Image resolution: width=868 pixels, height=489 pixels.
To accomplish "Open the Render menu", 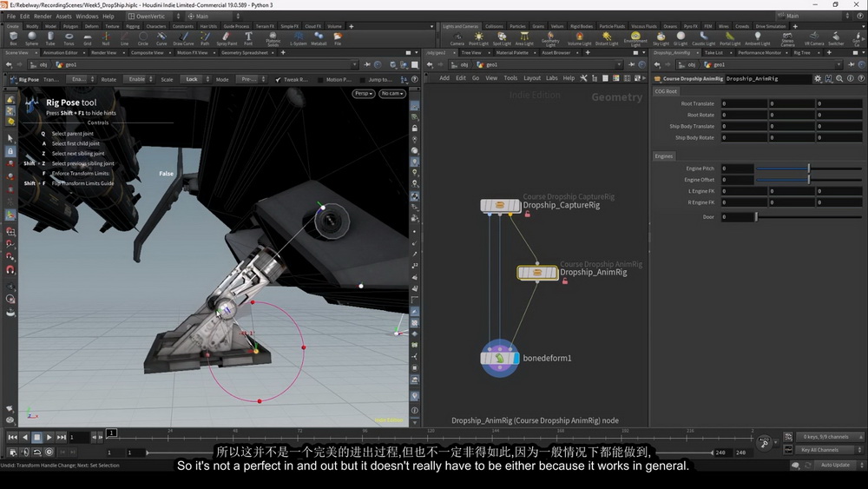I will click(x=43, y=16).
